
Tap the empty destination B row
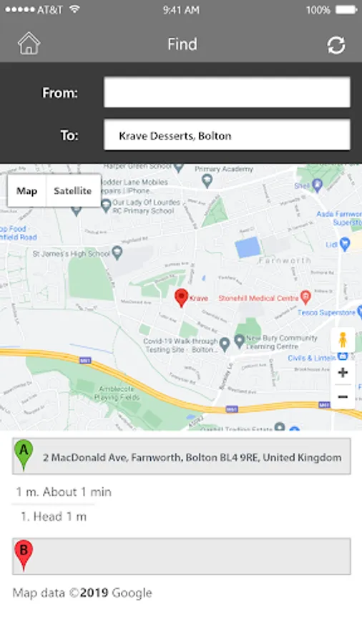tap(182, 556)
